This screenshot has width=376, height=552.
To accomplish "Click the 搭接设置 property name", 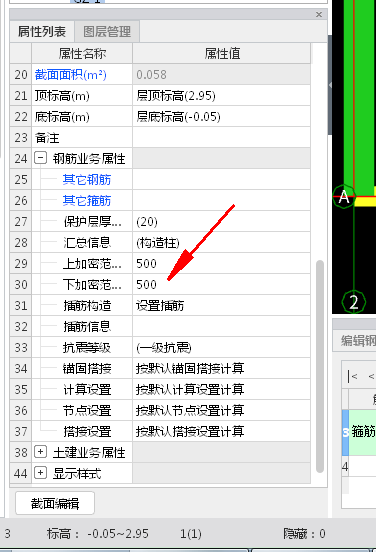I will click(87, 431).
